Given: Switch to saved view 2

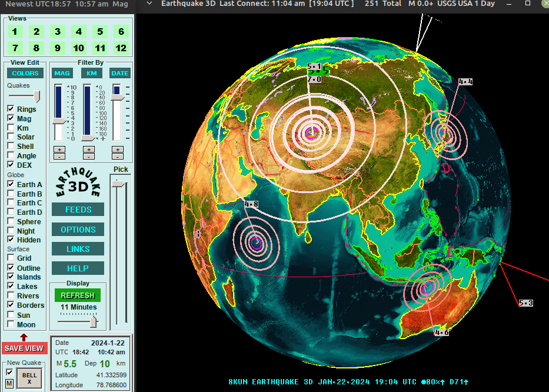Looking at the screenshot, I should (36, 32).
